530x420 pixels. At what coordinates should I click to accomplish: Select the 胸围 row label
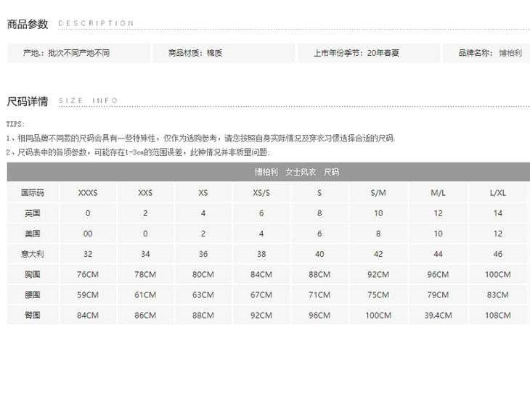click(32, 274)
